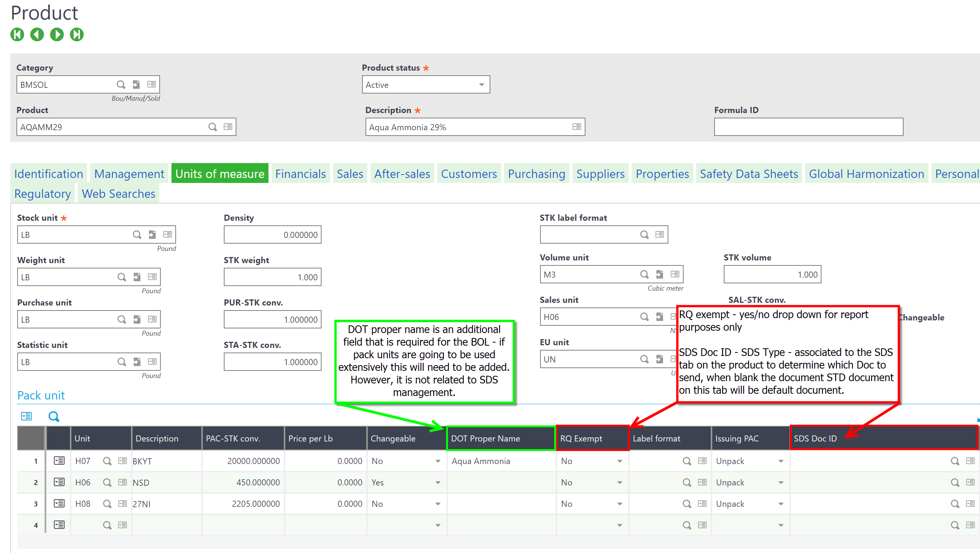Image resolution: width=980 pixels, height=553 pixels.
Task: Expand Issuing PAC dropdown for row 3
Action: pyautogui.click(x=781, y=504)
